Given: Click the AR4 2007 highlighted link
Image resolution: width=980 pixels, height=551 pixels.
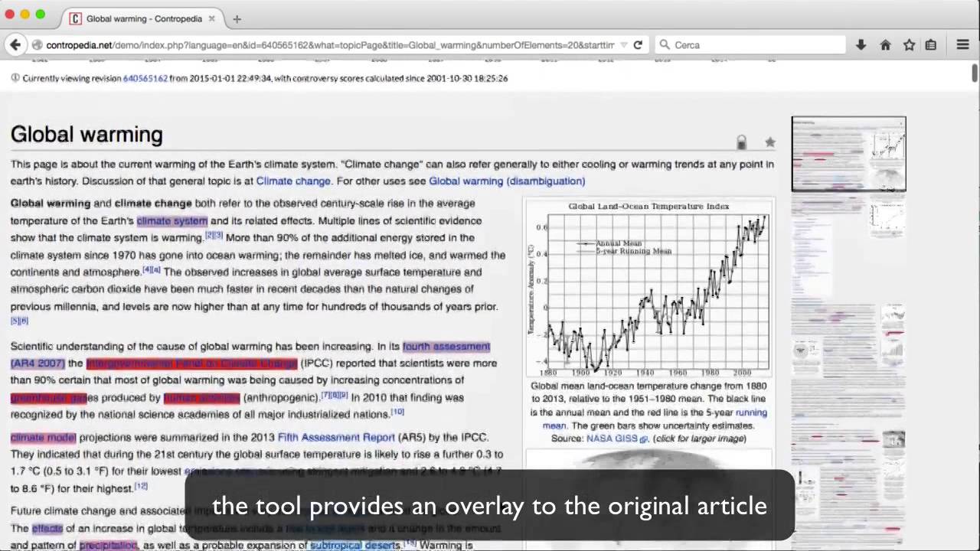Looking at the screenshot, I should coord(38,364).
